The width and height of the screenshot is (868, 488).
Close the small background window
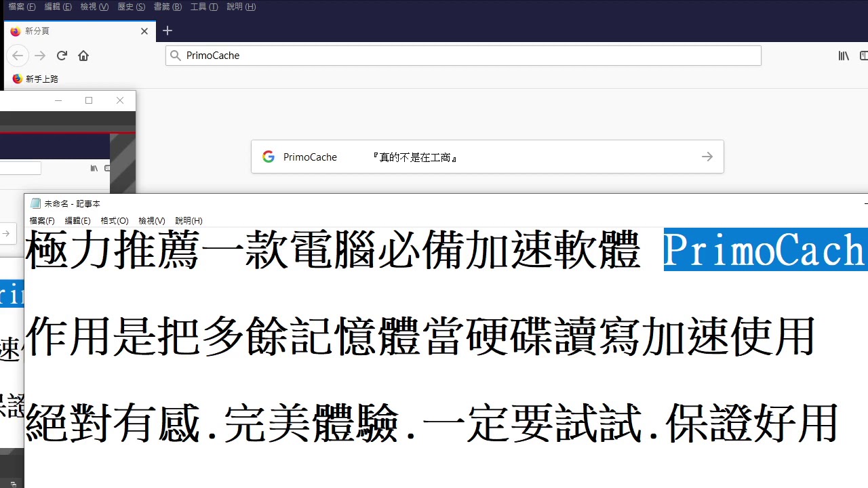120,100
